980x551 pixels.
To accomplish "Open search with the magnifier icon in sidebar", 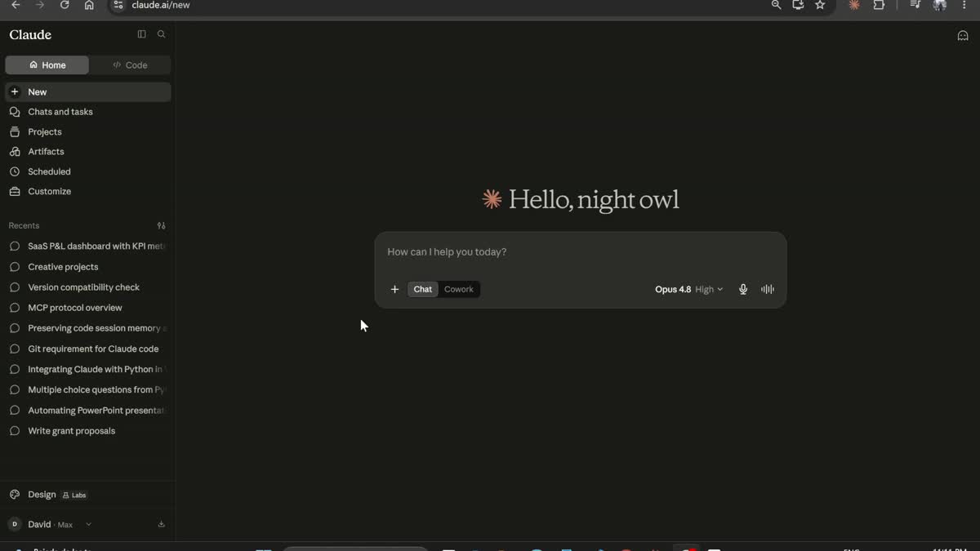I will tap(161, 34).
